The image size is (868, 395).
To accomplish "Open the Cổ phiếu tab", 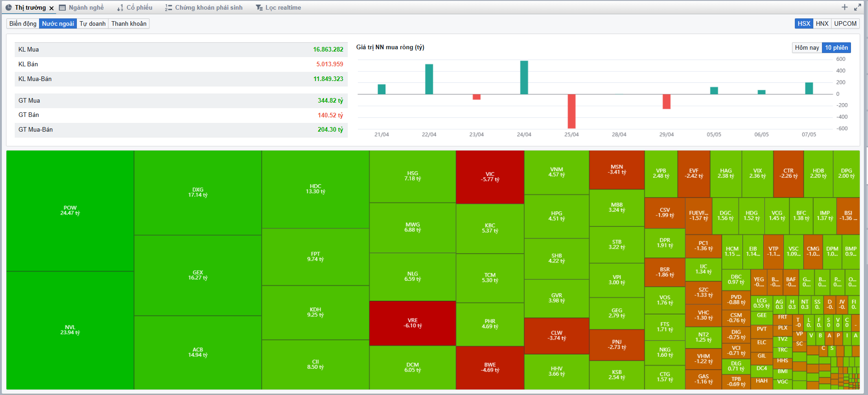I will 134,7.
